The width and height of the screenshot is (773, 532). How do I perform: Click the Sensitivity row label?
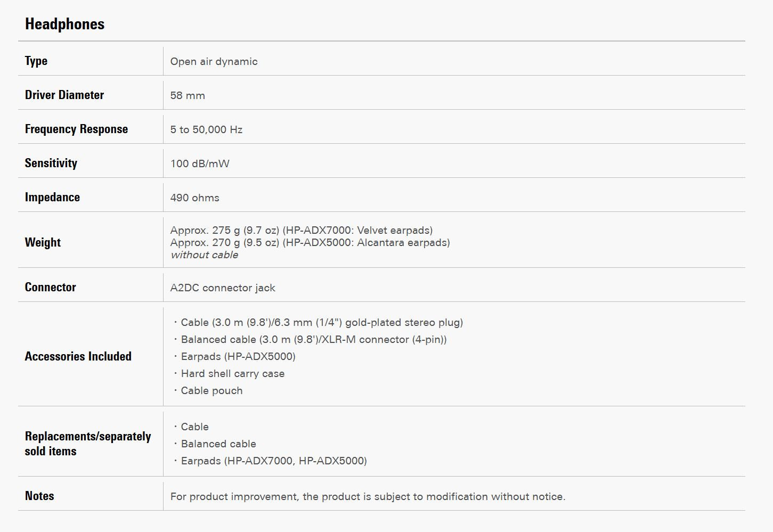51,163
